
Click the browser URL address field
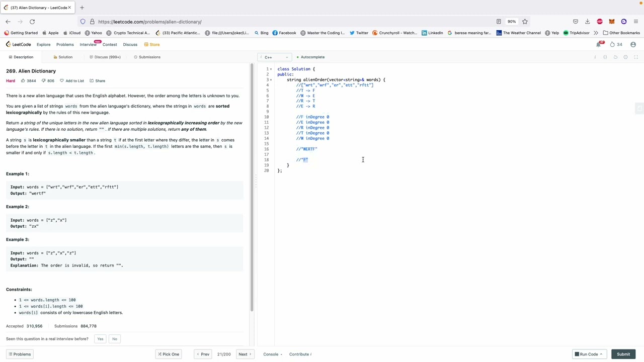pyautogui.click(x=292, y=22)
